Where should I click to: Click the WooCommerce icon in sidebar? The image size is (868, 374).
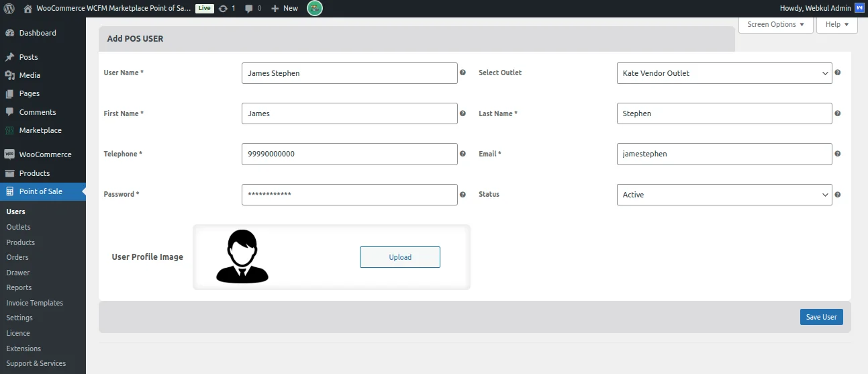click(x=9, y=154)
